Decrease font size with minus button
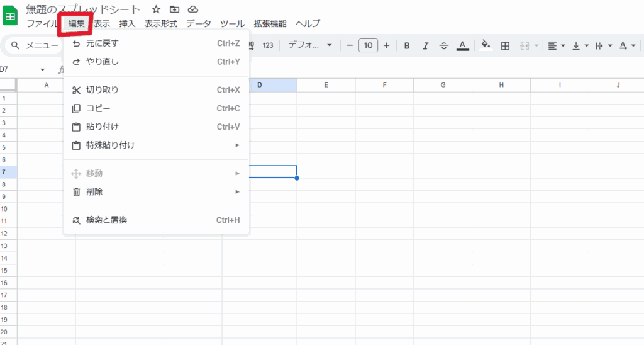Image resolution: width=644 pixels, height=345 pixels. pyautogui.click(x=350, y=45)
